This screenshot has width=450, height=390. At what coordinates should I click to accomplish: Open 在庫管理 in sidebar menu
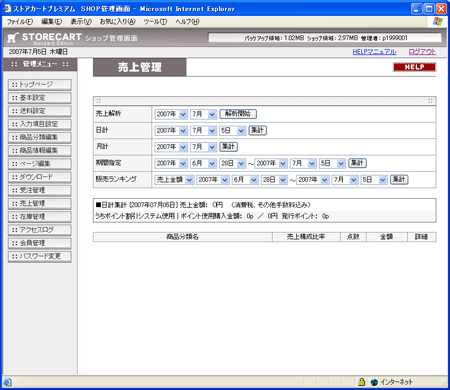[x=40, y=217]
